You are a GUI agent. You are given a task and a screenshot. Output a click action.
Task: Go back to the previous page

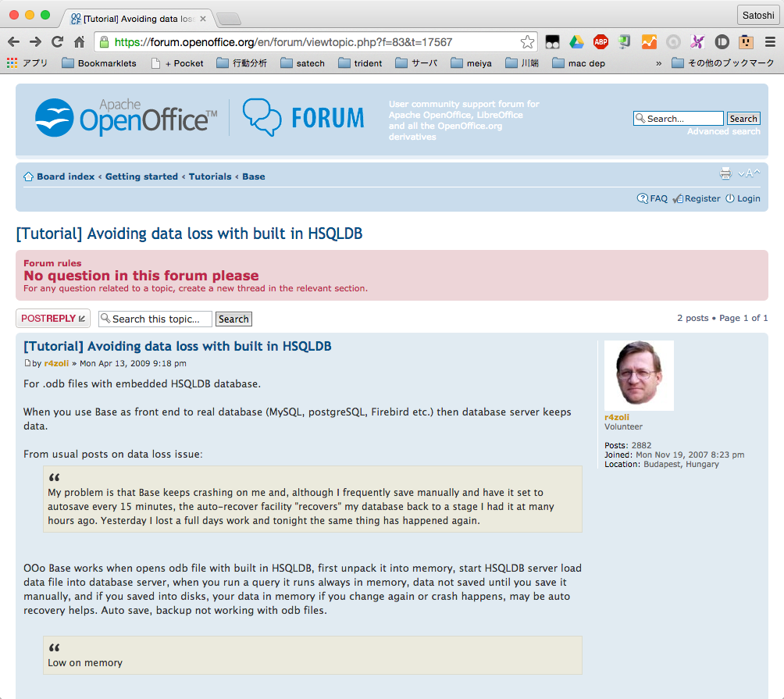click(x=14, y=42)
